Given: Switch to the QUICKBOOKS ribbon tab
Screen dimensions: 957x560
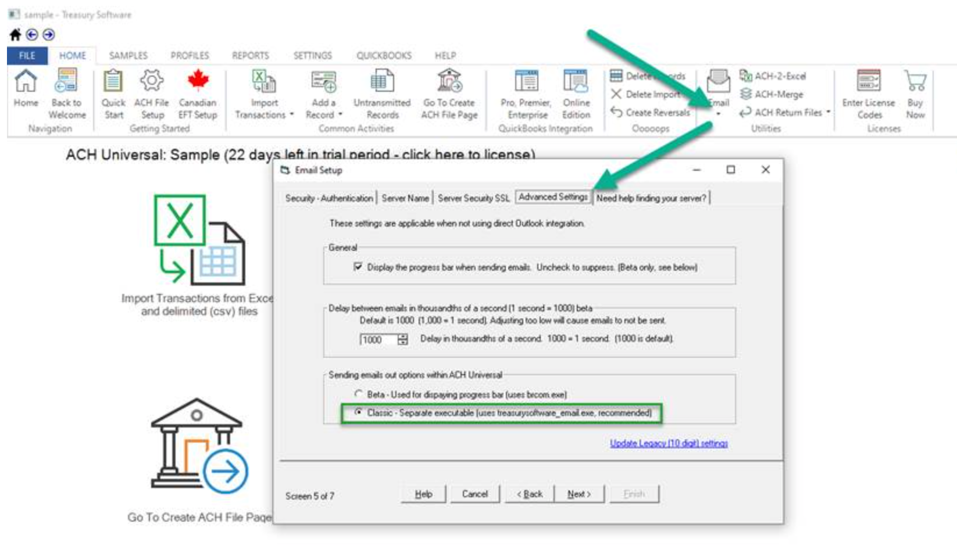Looking at the screenshot, I should pos(384,56).
